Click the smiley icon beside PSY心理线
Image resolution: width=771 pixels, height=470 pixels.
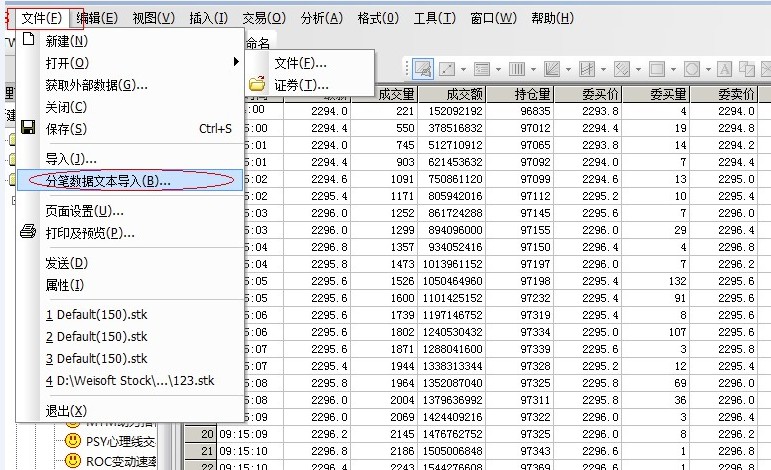72,439
